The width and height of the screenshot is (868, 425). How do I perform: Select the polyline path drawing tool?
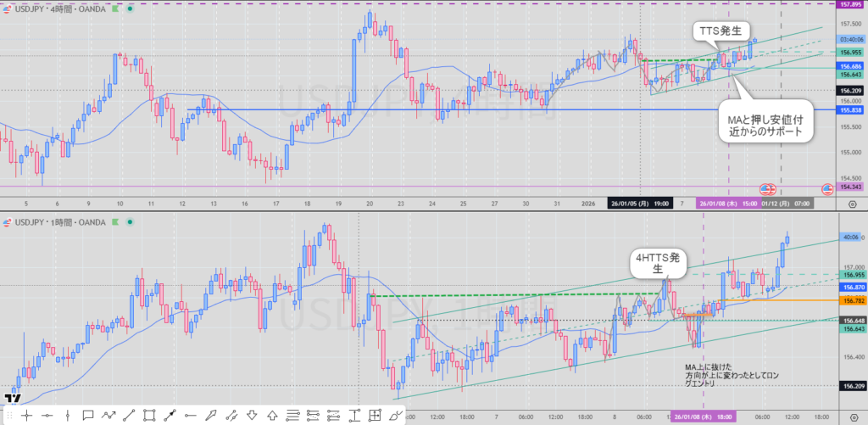click(x=108, y=415)
